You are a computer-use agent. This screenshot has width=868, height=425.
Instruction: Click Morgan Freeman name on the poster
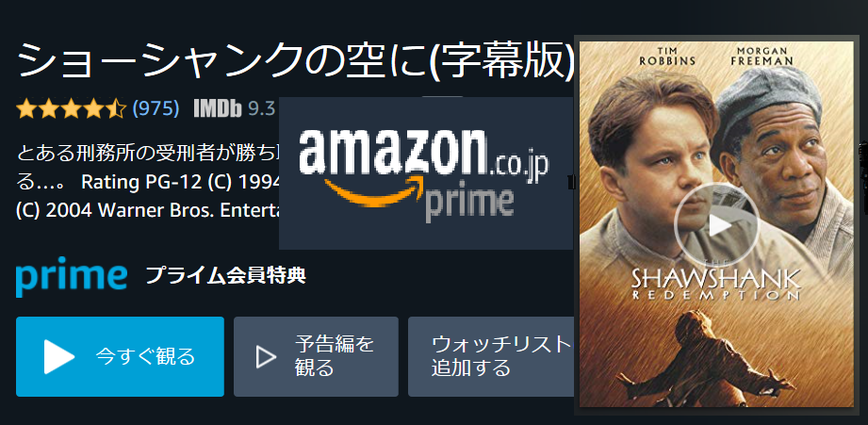click(762, 57)
